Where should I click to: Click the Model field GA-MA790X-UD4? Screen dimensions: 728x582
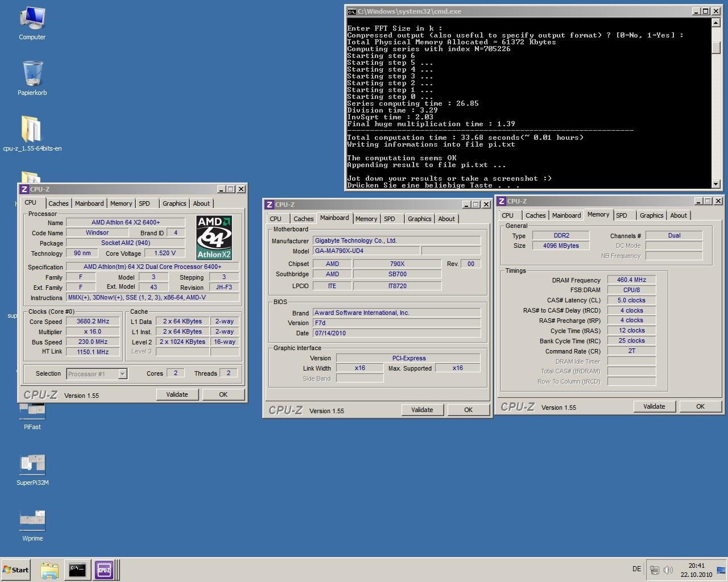pyautogui.click(x=366, y=251)
